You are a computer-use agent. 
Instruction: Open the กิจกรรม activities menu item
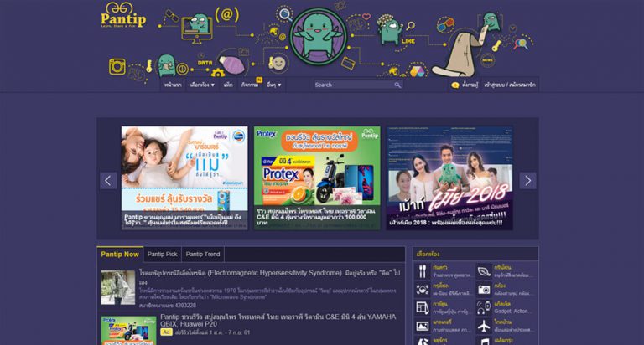pyautogui.click(x=250, y=85)
